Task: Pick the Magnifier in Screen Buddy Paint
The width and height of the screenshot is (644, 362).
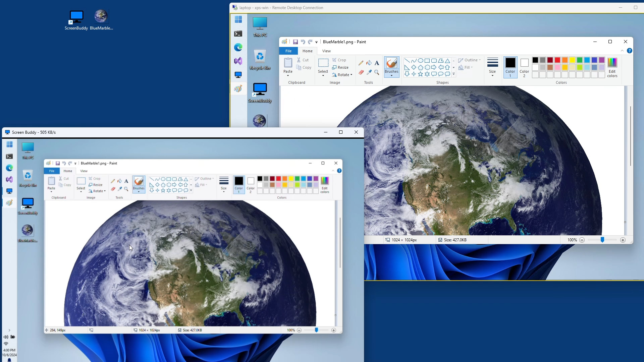Action: (x=126, y=189)
